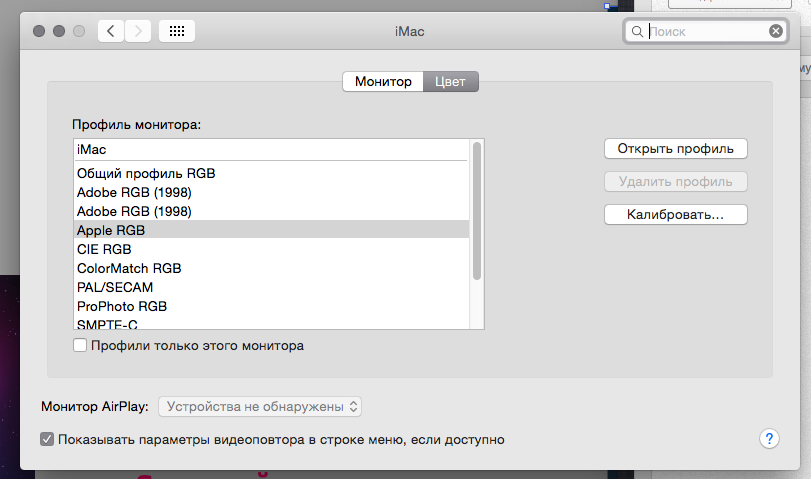Image resolution: width=811 pixels, height=479 pixels.
Task: Open help with the question mark button
Action: [x=769, y=439]
